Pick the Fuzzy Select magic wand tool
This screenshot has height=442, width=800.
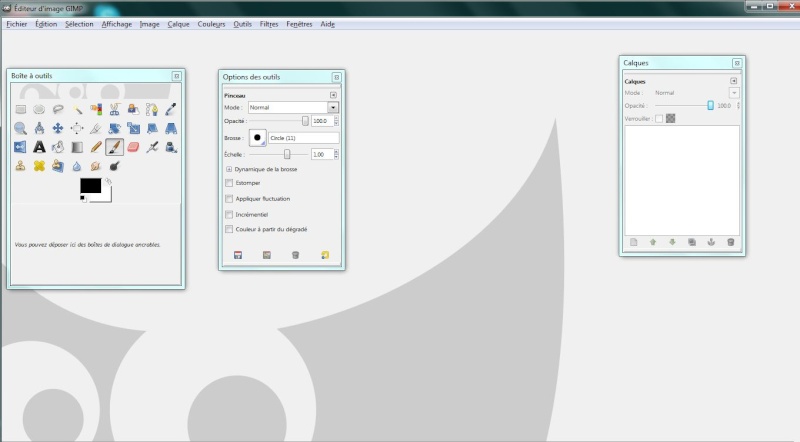[x=77, y=109]
